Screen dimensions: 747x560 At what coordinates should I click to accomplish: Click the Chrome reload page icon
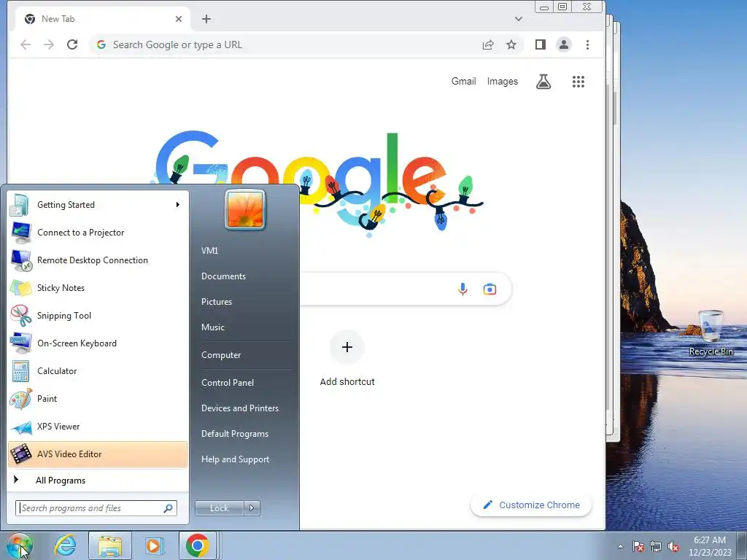(x=72, y=44)
